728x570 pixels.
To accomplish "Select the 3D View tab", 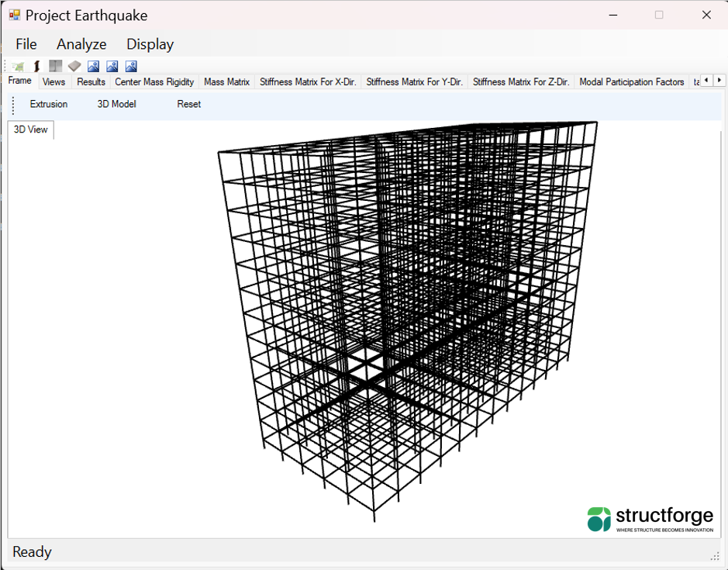I will click(31, 130).
